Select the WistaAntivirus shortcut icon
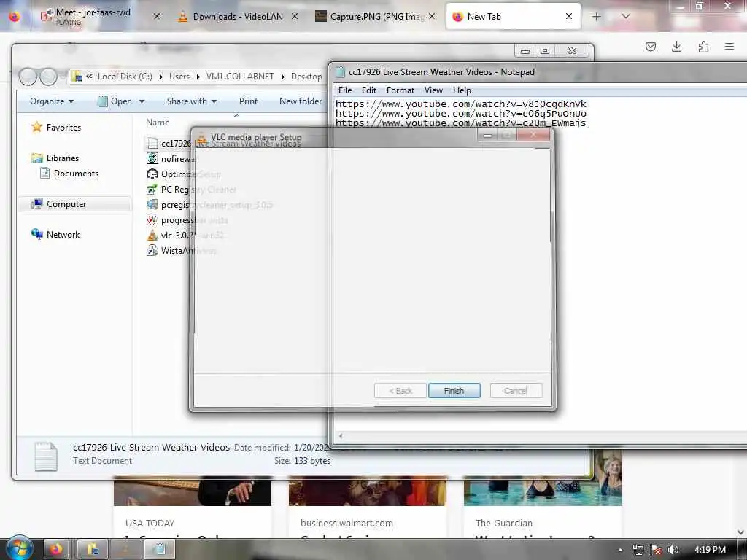This screenshot has height=560, width=747. (x=152, y=251)
